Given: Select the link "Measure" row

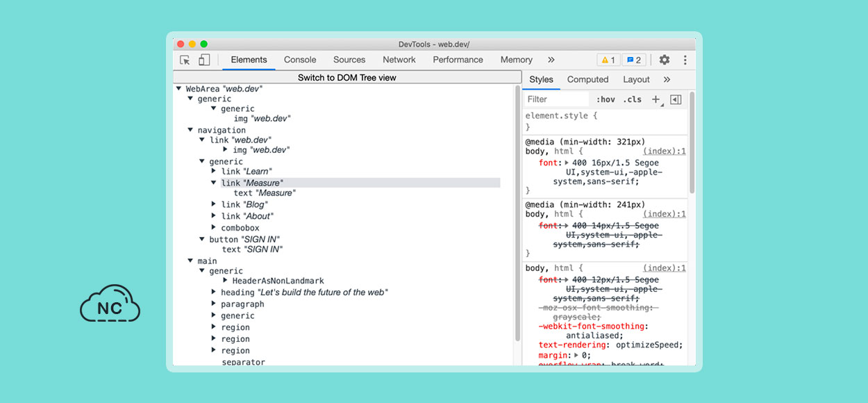Looking at the screenshot, I should (360, 183).
